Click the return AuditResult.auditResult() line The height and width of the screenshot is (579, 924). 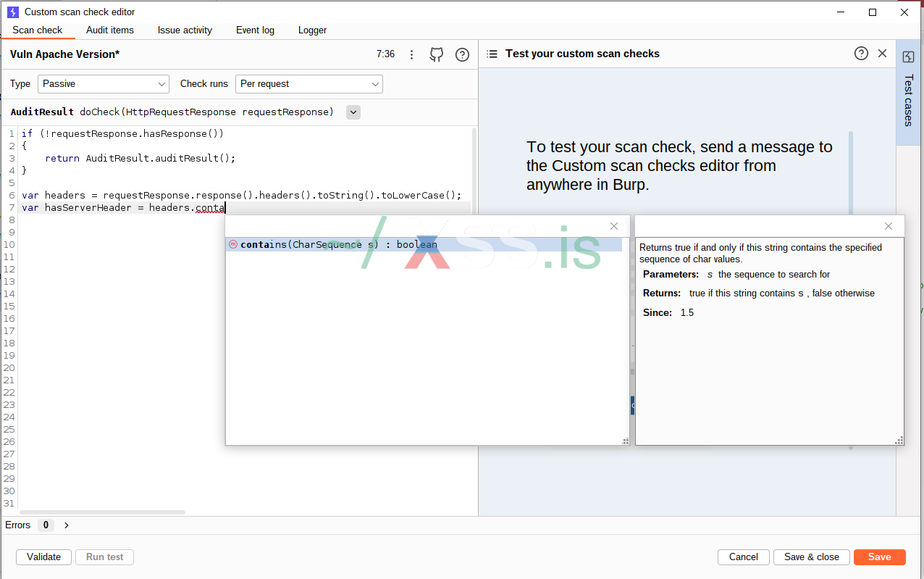click(x=140, y=159)
